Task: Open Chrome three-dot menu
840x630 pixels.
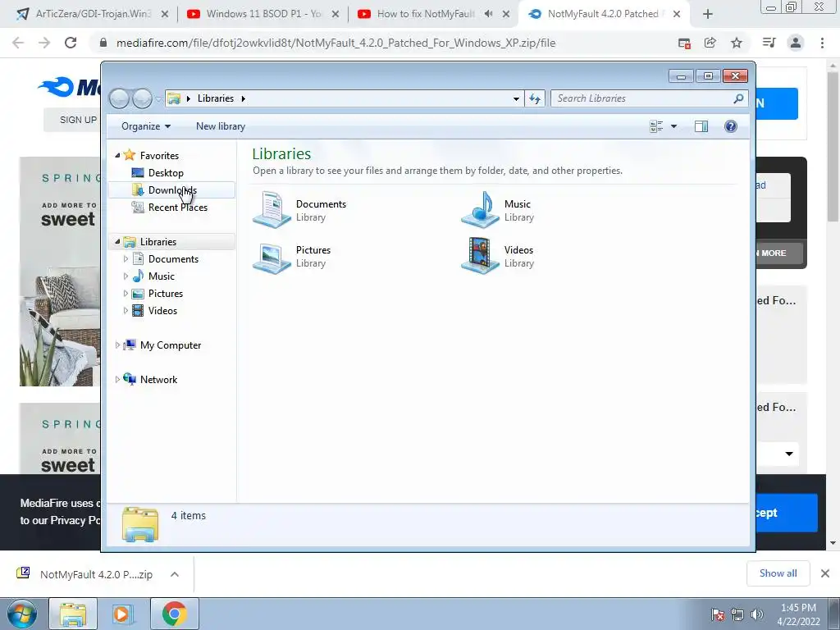Action: pos(822,43)
